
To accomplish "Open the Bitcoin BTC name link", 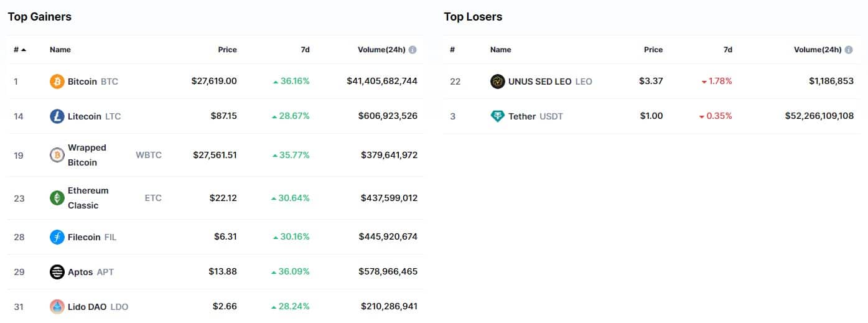I will click(x=93, y=82).
